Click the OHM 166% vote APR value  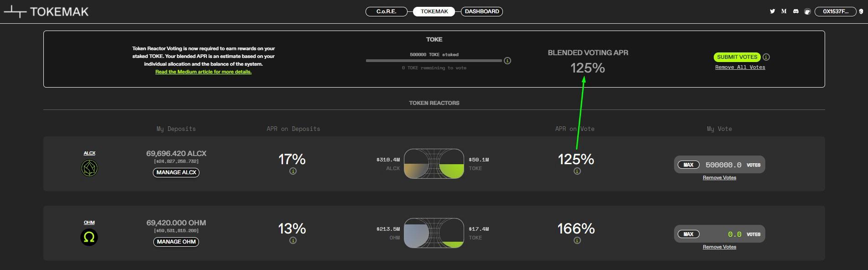pyautogui.click(x=576, y=228)
